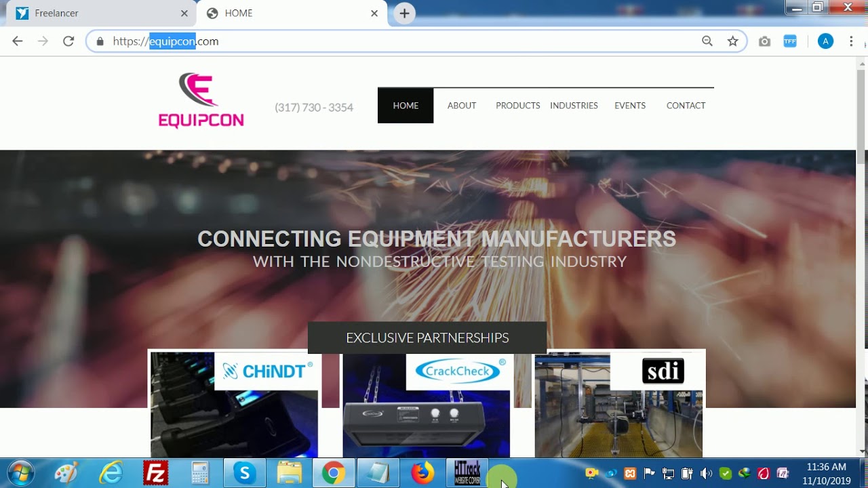Click the subtitle WITH THE NONDESTRUCTIVE TESTING INDUSTRY
Image resolution: width=868 pixels, height=488 pixels.
point(439,262)
